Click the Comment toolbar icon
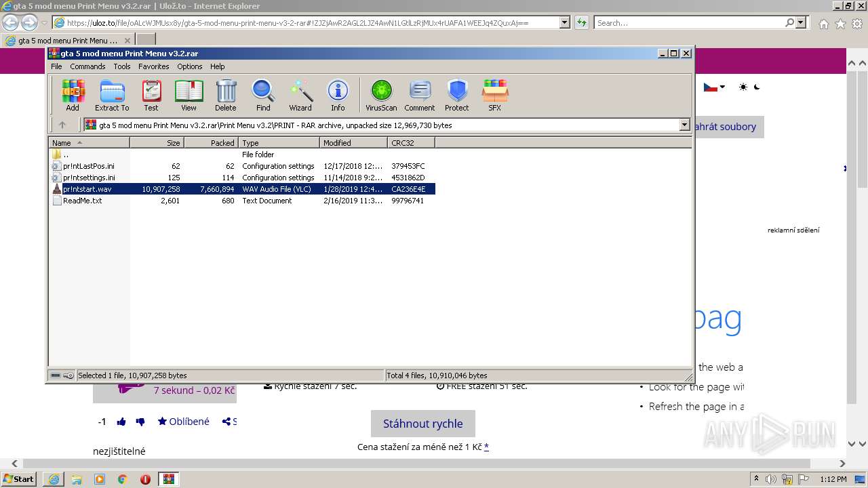This screenshot has height=488, width=868. [420, 96]
